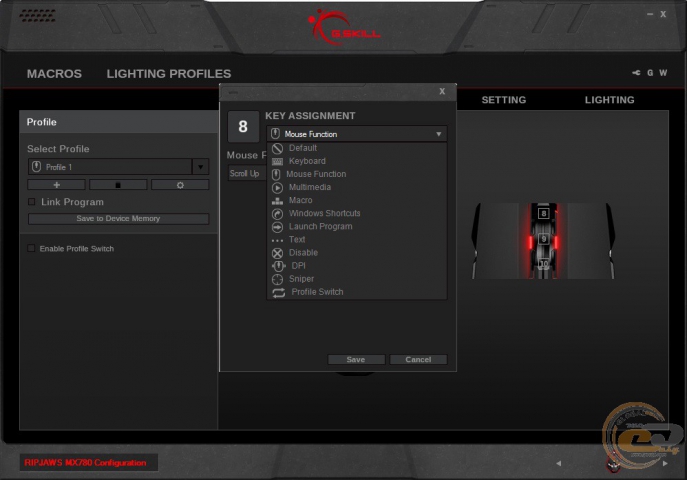Choose the DPI assignment option
The height and width of the screenshot is (480, 687).
tap(299, 266)
